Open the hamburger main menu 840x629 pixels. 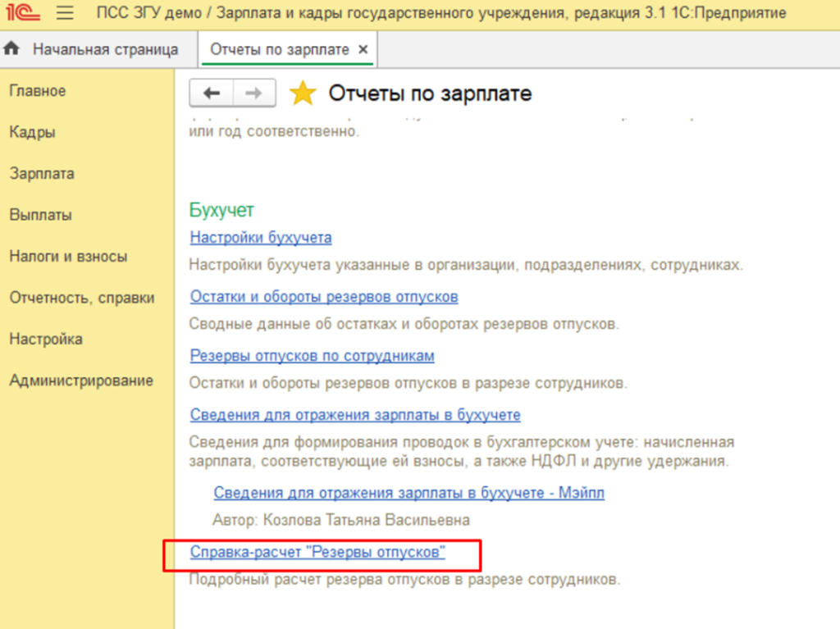pyautogui.click(x=64, y=13)
